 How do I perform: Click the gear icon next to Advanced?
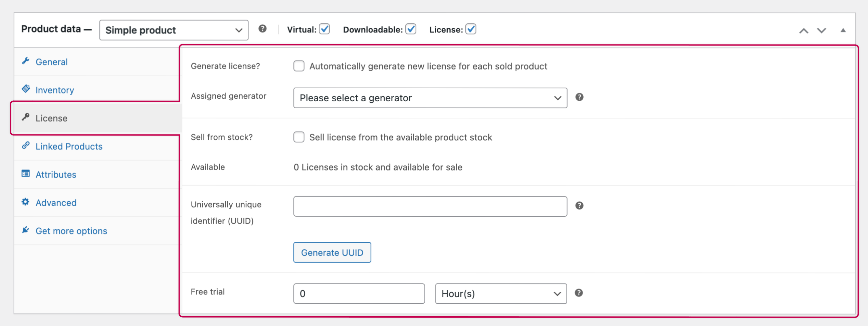(x=26, y=202)
